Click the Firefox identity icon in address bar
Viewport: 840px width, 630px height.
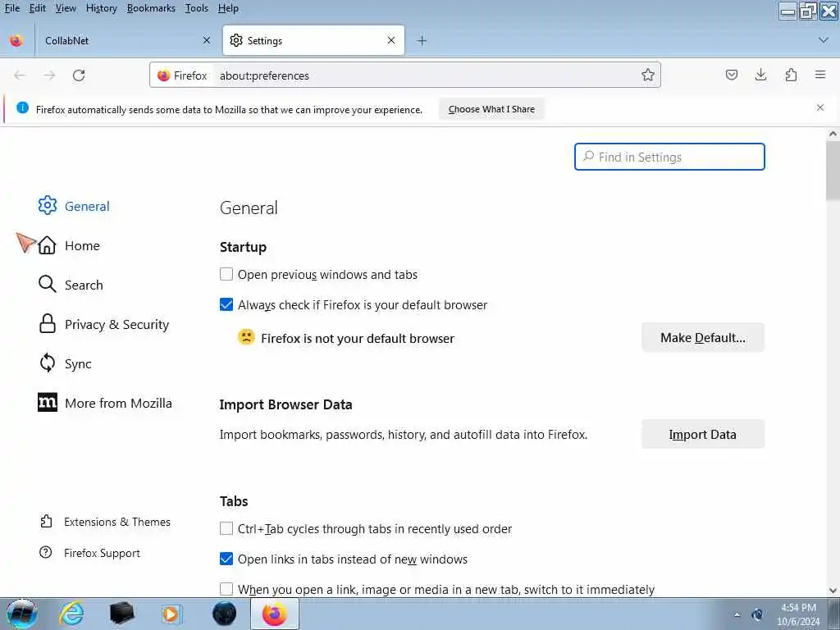pyautogui.click(x=182, y=75)
